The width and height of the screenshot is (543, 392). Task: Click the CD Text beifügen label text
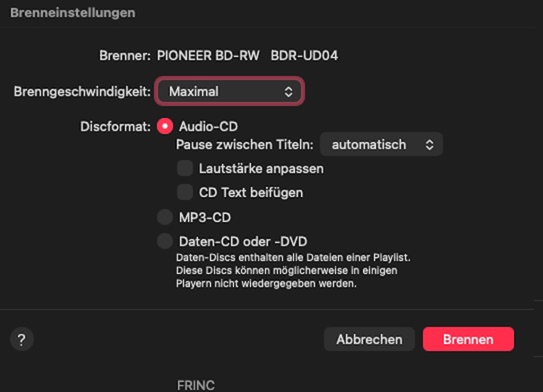(x=251, y=193)
